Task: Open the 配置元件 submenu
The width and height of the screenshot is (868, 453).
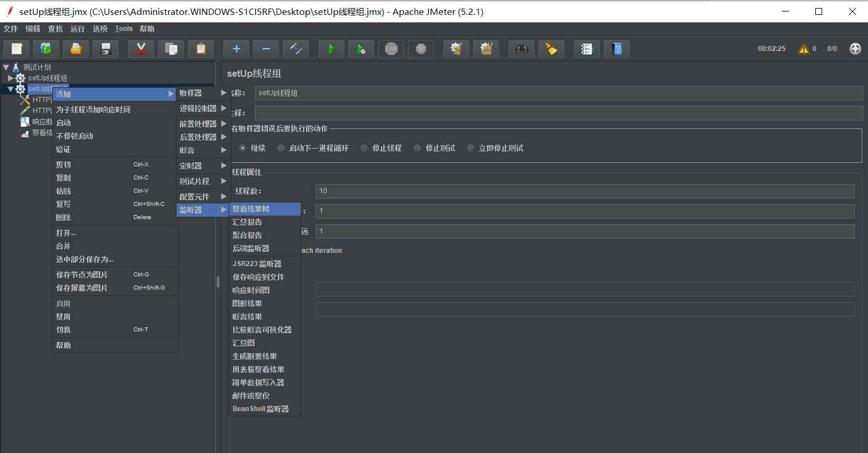Action: [203, 197]
